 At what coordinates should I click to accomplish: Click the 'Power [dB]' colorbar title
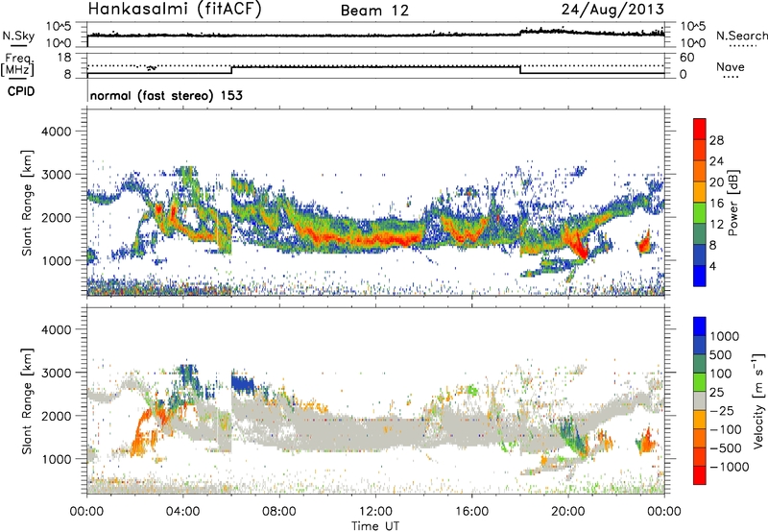pos(732,203)
